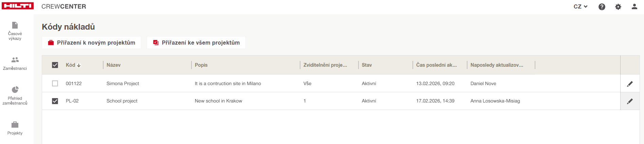Open the settings gear icon

coord(618,7)
